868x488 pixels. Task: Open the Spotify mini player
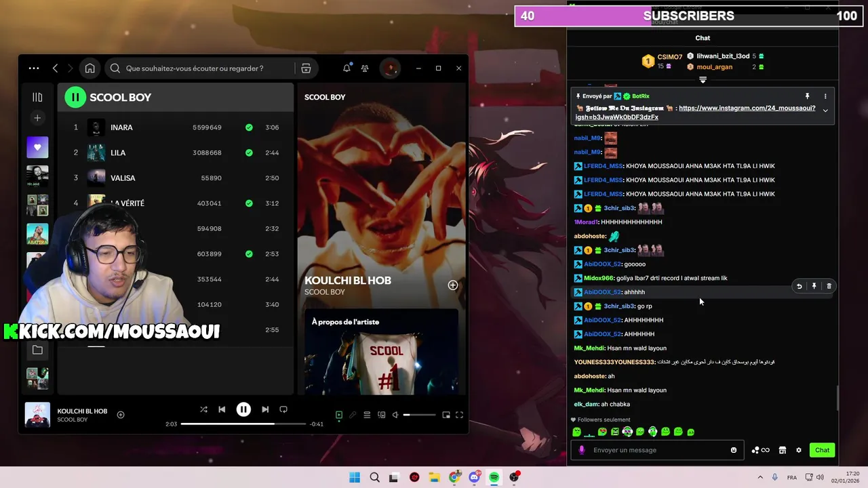[x=446, y=415]
